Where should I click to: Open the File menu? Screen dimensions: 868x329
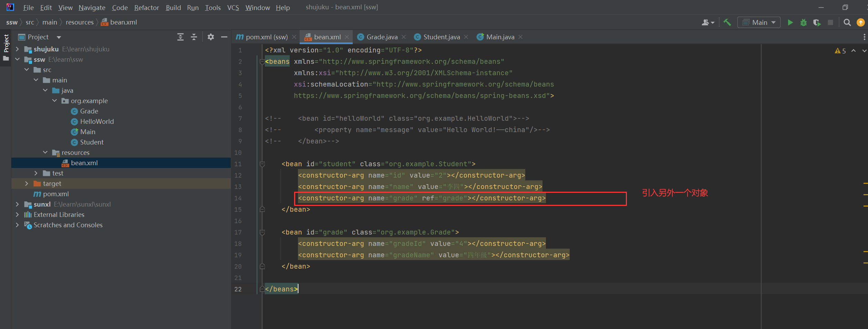(x=28, y=8)
